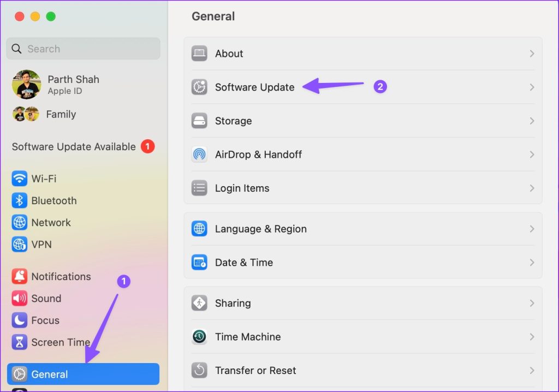The height and width of the screenshot is (392, 559).
Task: Click the Date & Time calendar icon
Action: pyautogui.click(x=199, y=263)
